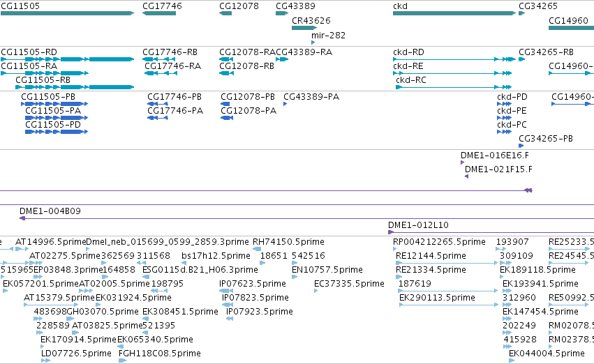Select protein CG12078-PA
Image resolution: width=594 pixels, height=364 pixels.
(x=227, y=118)
